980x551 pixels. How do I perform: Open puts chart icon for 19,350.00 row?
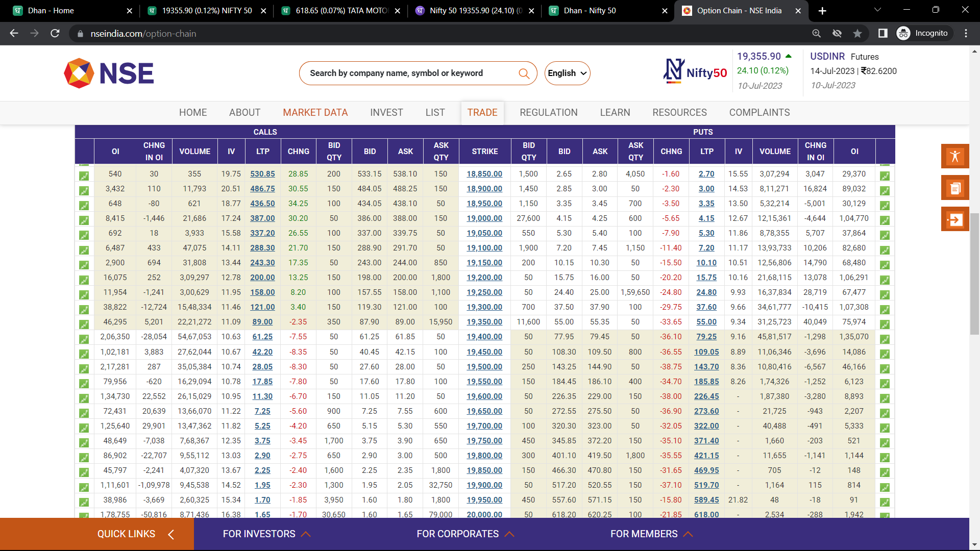[885, 324]
